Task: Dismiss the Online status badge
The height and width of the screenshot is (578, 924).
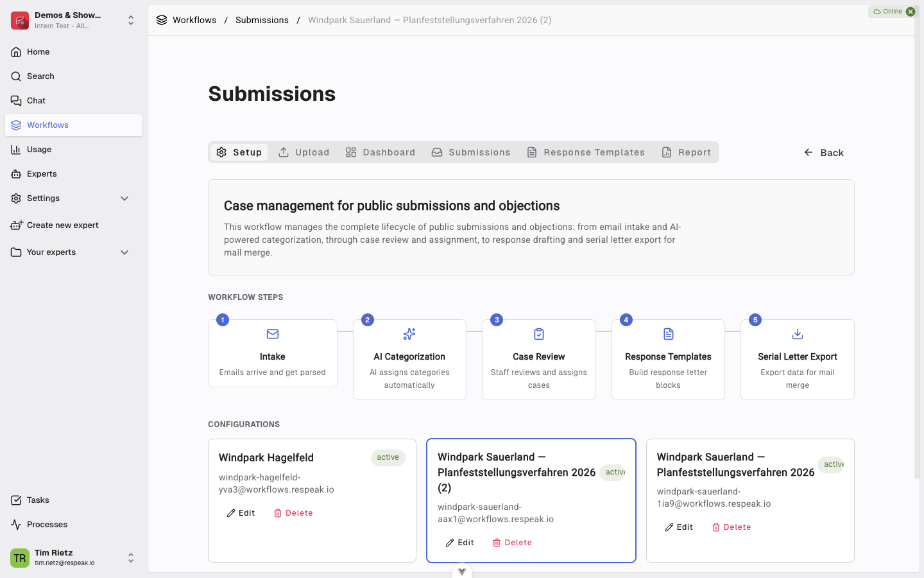Action: [911, 12]
